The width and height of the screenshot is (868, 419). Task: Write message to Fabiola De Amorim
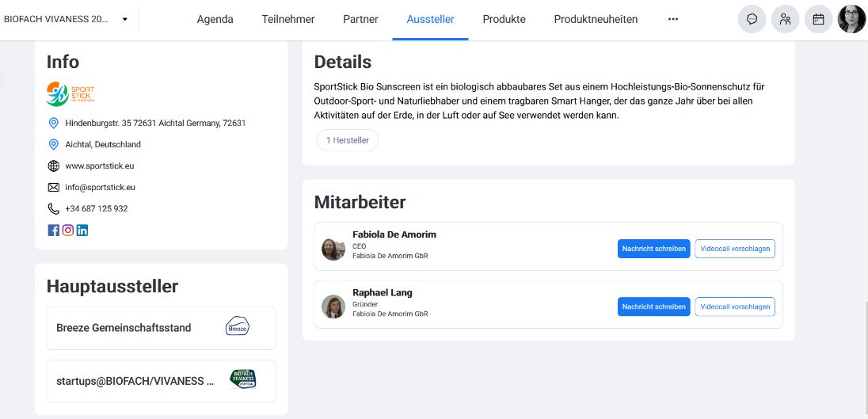[x=653, y=249]
